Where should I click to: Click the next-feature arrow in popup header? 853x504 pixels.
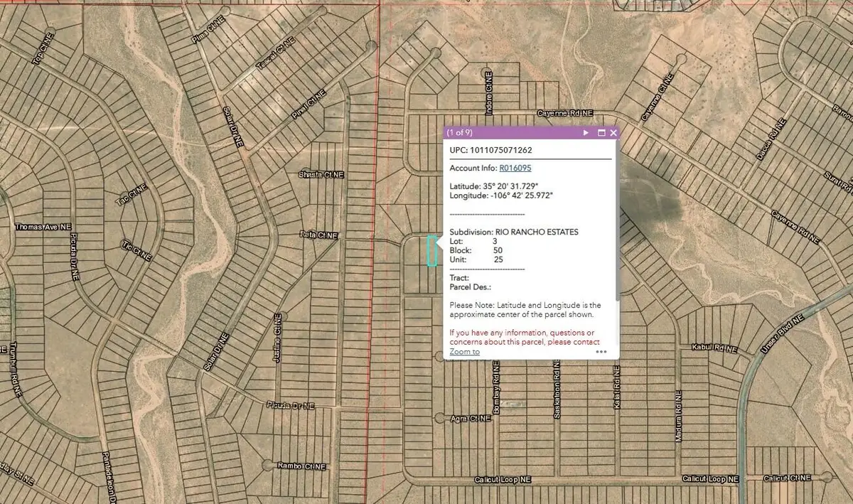[x=585, y=132]
